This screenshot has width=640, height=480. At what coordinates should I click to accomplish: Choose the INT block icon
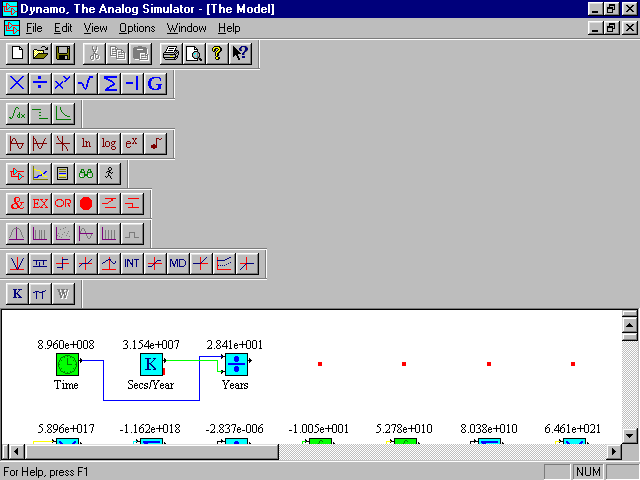[132, 263]
